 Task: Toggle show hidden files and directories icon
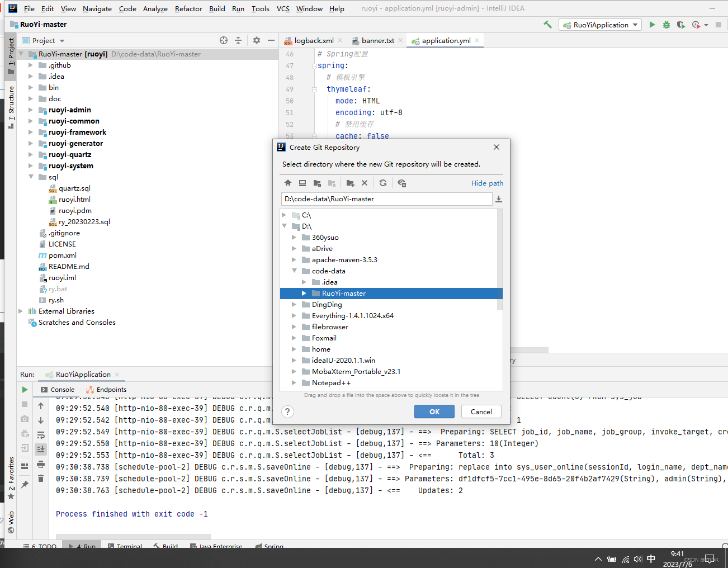[402, 183]
